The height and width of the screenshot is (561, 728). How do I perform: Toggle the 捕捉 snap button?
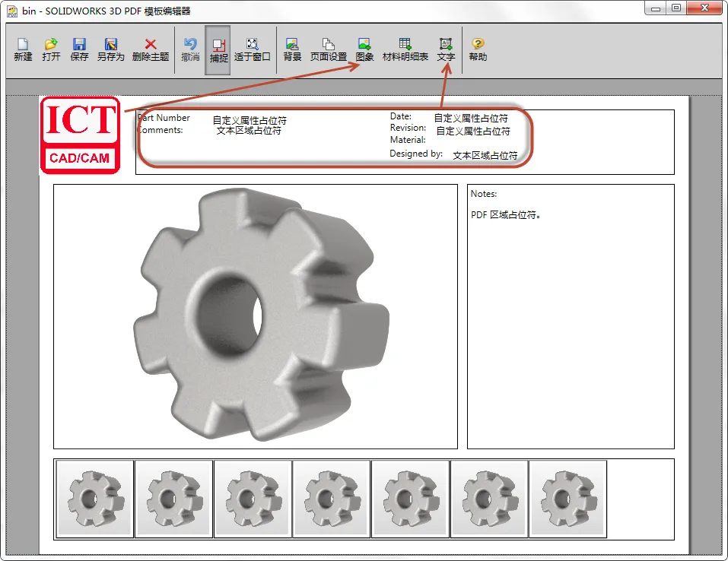point(218,50)
